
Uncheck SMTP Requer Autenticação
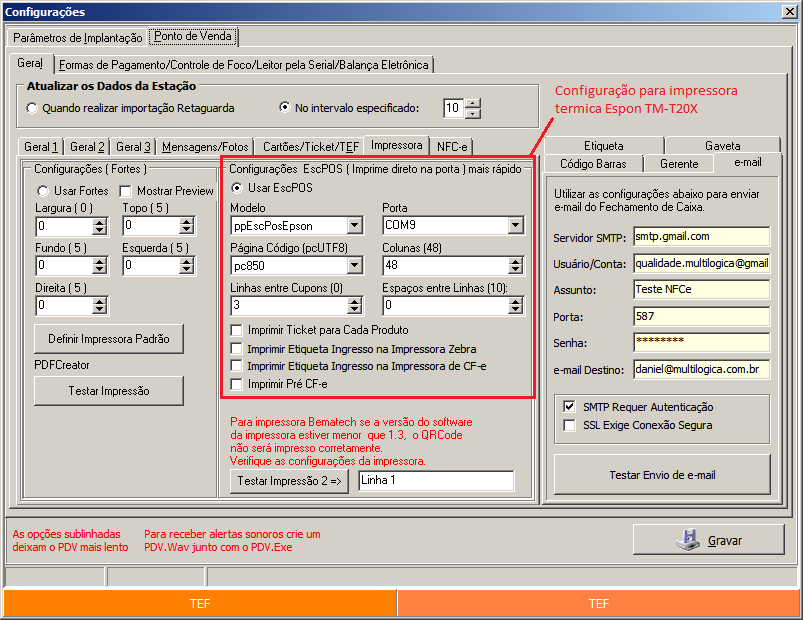click(x=569, y=407)
